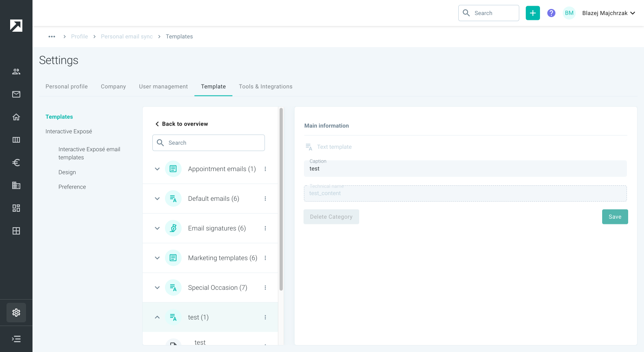Expand the Appointment emails category
The height and width of the screenshot is (352, 644).
click(157, 169)
